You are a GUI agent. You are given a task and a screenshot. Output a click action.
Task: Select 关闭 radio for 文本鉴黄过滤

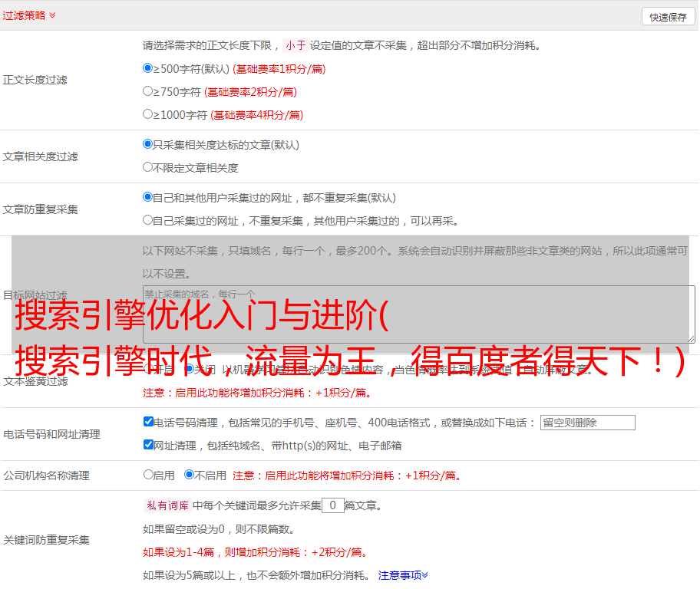190,369
